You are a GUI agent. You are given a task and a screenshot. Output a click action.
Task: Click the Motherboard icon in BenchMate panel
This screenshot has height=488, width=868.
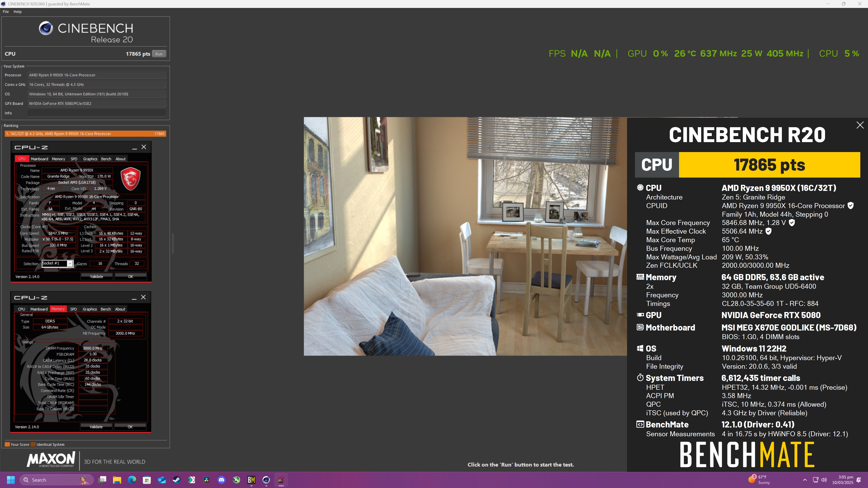click(x=640, y=327)
